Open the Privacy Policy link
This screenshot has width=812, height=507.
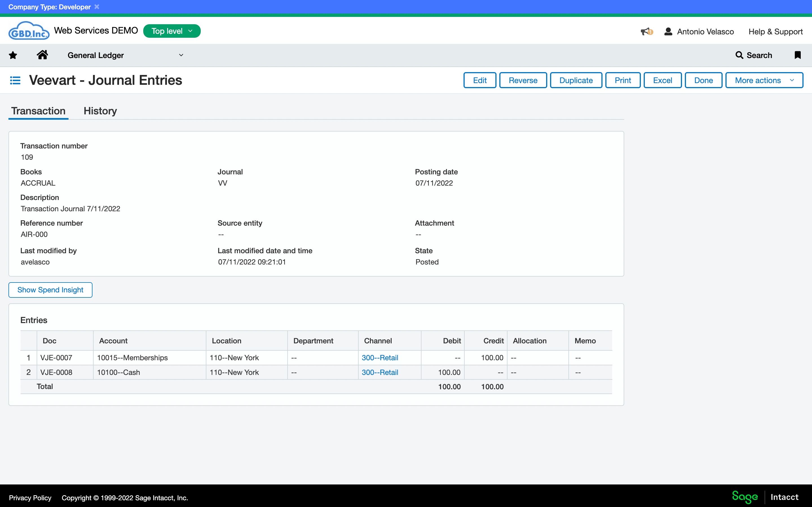pos(30,498)
